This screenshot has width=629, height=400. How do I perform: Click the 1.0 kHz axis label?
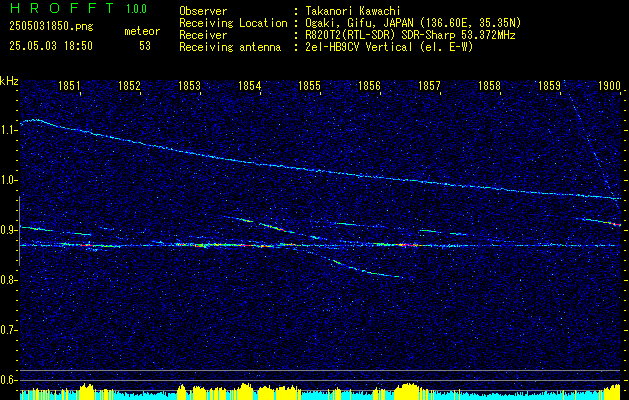pyautogui.click(x=8, y=181)
